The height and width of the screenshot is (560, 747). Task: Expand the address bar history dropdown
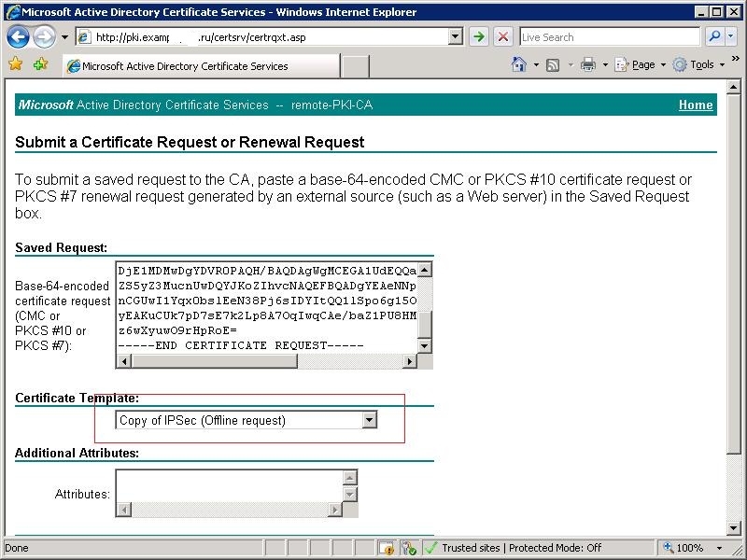[456, 36]
